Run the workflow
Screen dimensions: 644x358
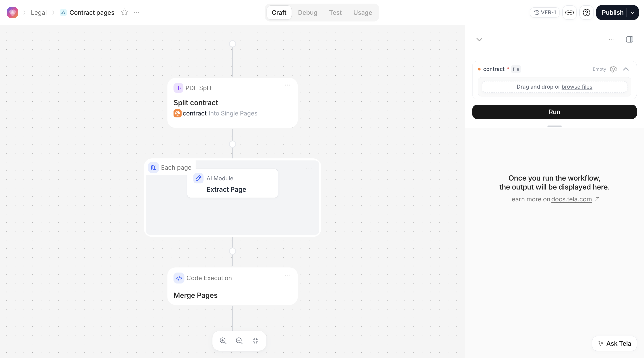[554, 112]
